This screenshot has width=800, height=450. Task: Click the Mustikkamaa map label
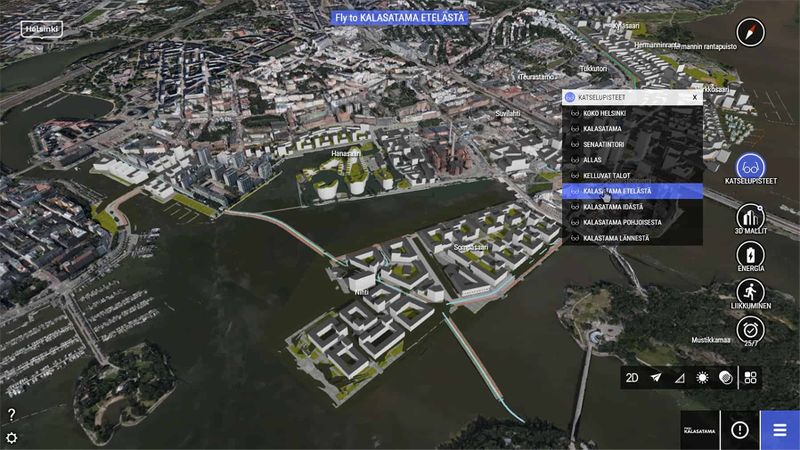tap(711, 340)
